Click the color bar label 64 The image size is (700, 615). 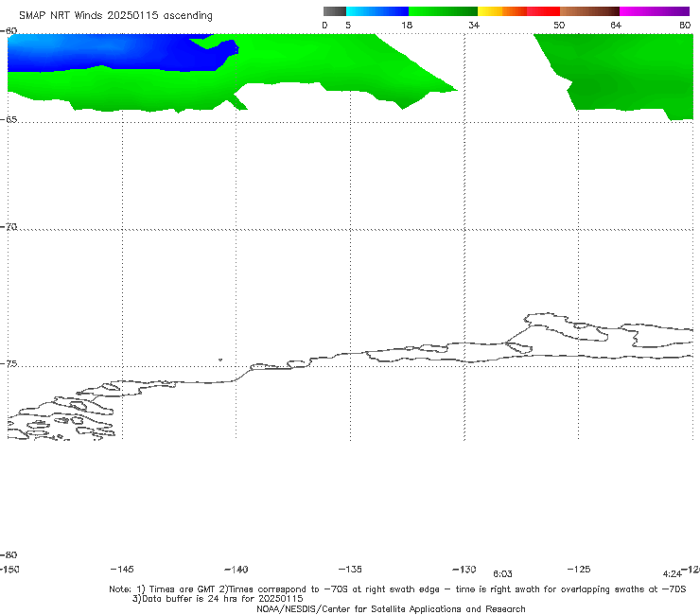tap(616, 25)
